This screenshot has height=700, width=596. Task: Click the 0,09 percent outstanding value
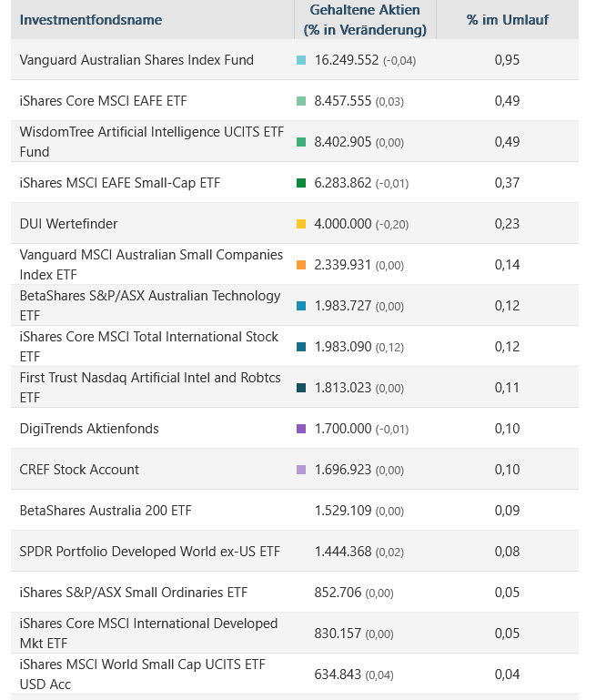point(507,511)
